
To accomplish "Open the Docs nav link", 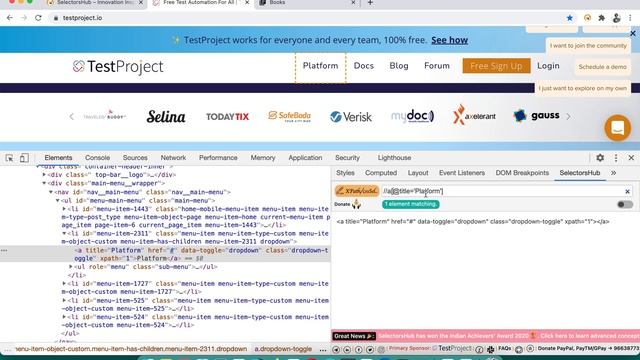I will 364,66.
